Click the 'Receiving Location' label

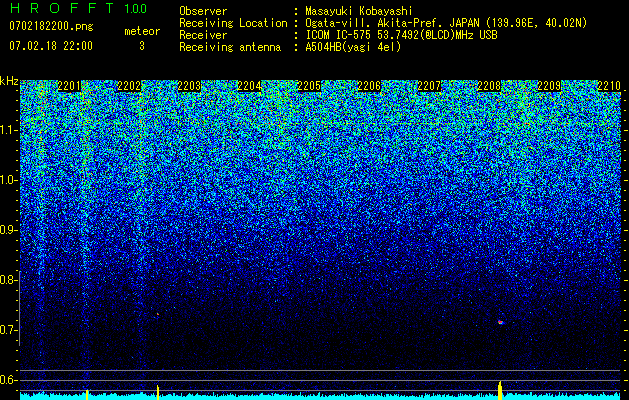(233, 23)
